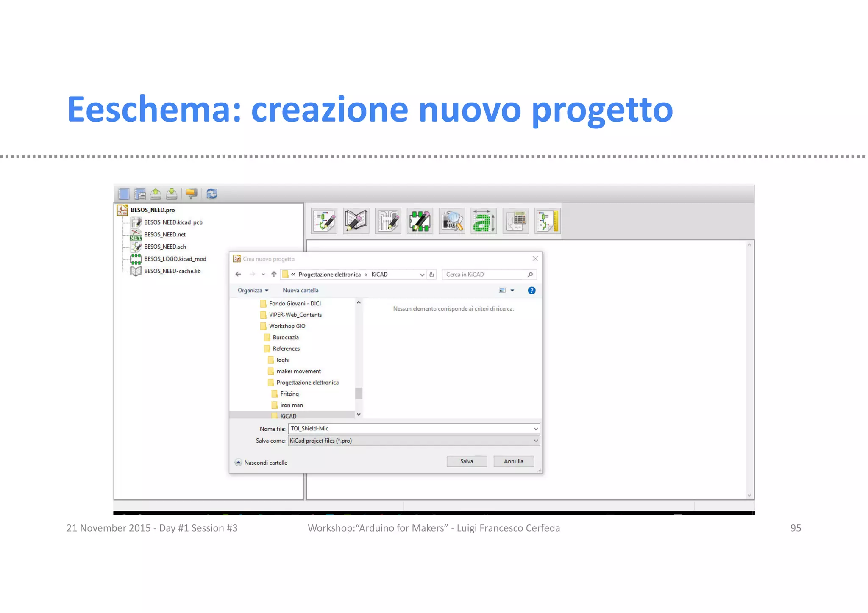Screen dimensions: 868x613
Task: Go forward in the save dialog
Action: (252, 275)
